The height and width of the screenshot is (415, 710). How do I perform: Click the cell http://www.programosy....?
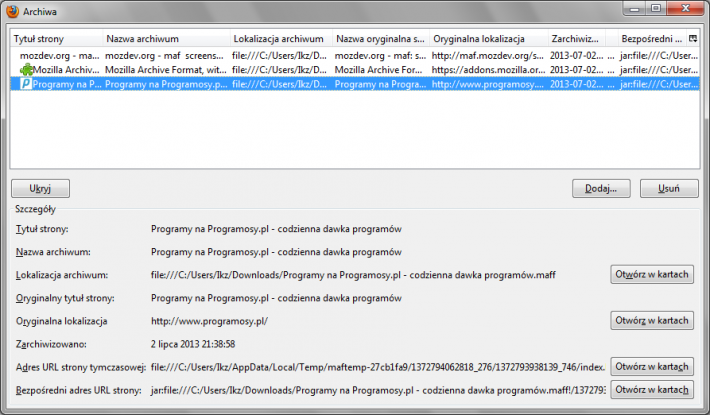click(x=487, y=84)
